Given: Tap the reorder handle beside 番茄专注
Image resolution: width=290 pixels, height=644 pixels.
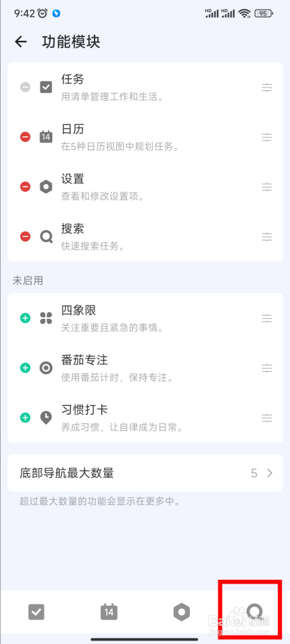Looking at the screenshot, I should (267, 368).
